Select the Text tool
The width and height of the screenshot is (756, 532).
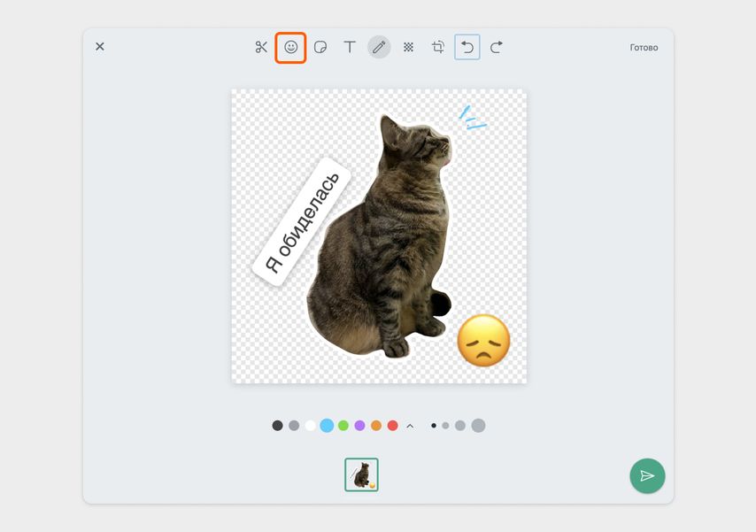(350, 47)
